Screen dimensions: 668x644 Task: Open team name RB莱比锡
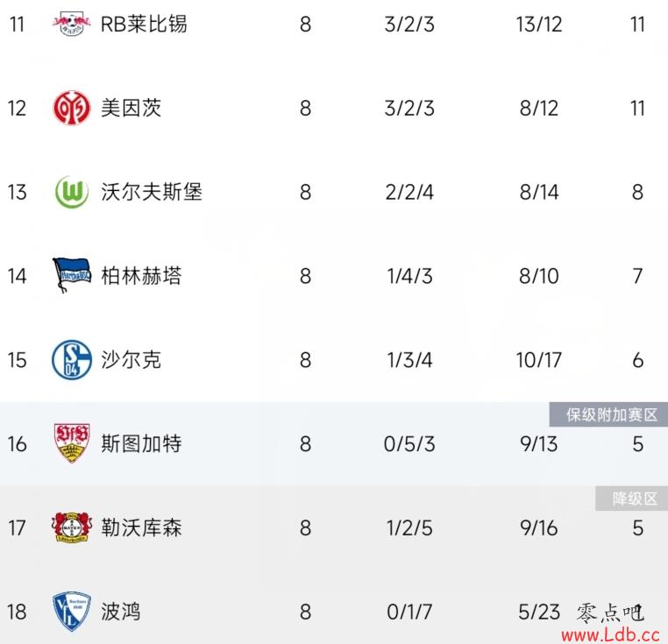click(144, 24)
